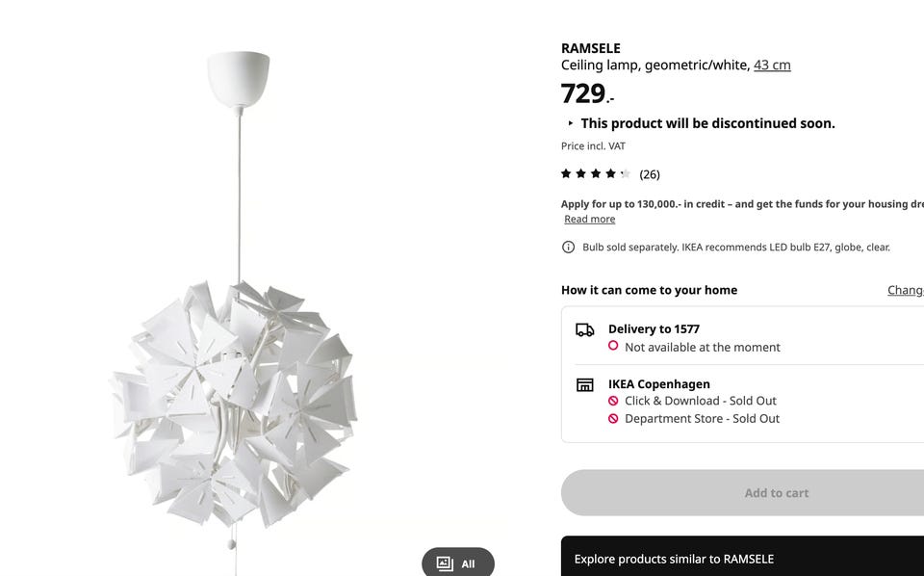Click sold-out icon beside Click & Download
The height and width of the screenshot is (576, 924).
tap(613, 401)
